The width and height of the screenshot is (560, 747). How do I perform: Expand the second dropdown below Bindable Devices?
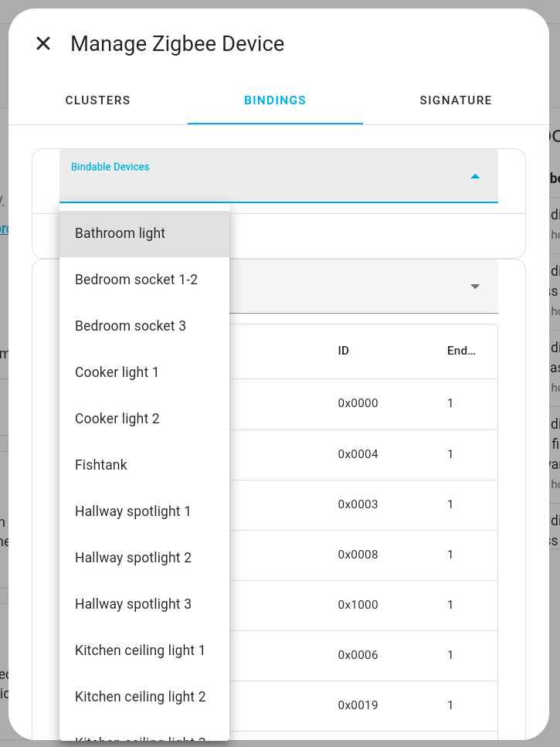coord(475,287)
